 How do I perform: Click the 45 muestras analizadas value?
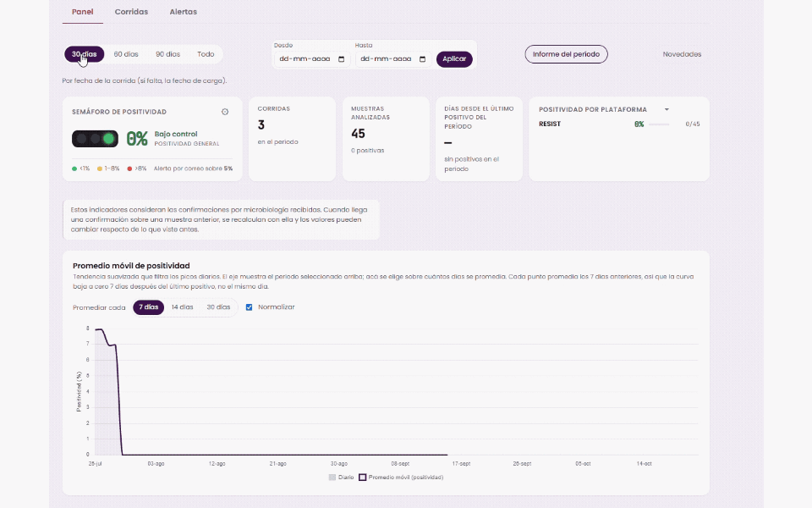tap(358, 134)
